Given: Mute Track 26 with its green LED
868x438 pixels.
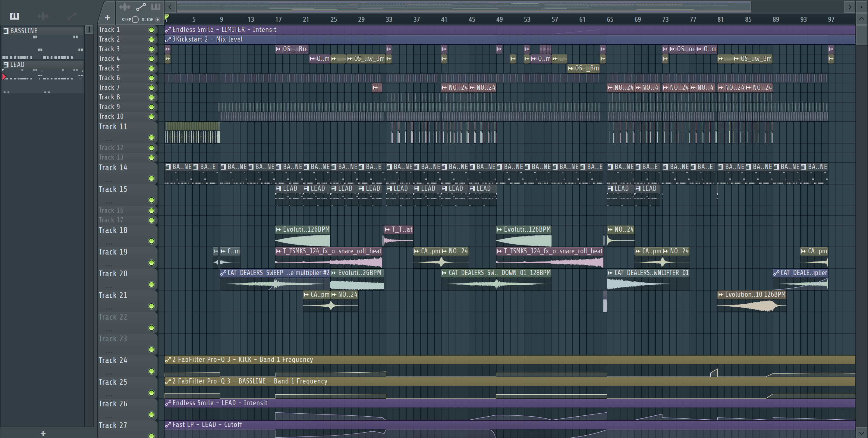Looking at the screenshot, I should click(152, 415).
